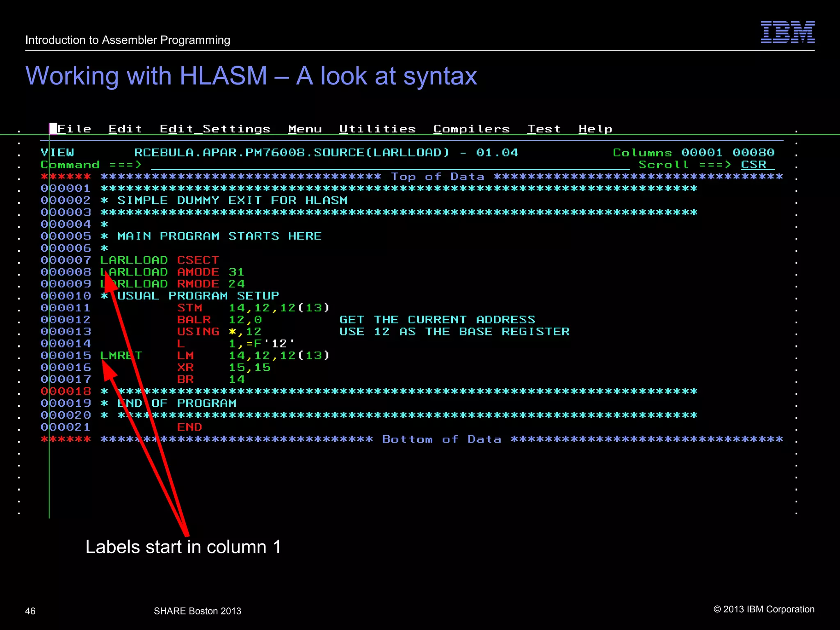This screenshot has height=630, width=840.
Task: Click the SIMPLE DUMMY EXIT FOR HLASM comment
Action: click(232, 201)
